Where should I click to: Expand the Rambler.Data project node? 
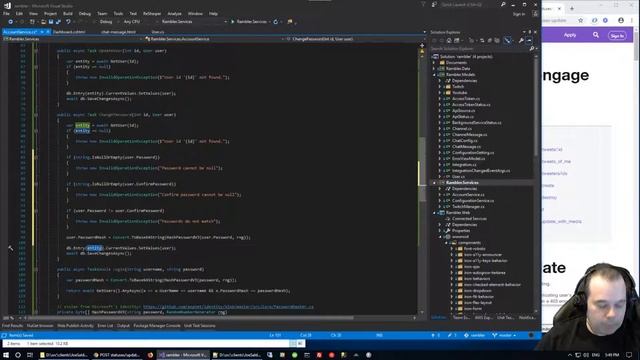[x=434, y=69]
